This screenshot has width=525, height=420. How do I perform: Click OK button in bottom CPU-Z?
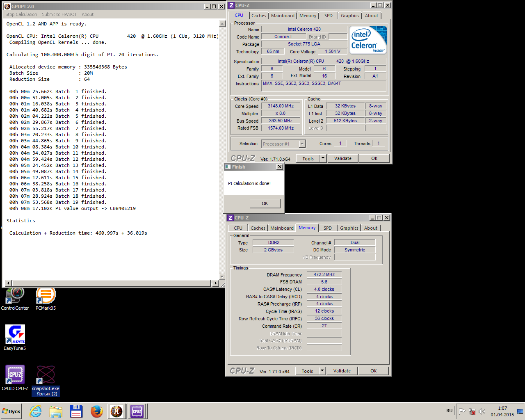[374, 371]
